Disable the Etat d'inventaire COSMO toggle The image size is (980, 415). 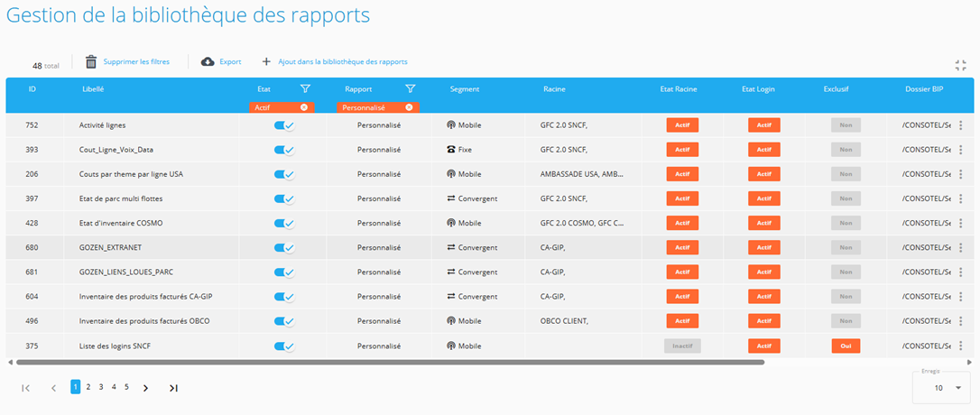[284, 223]
